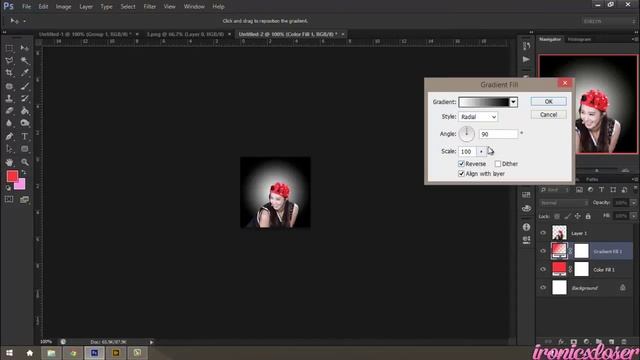The image size is (640, 360).
Task: Open the Style dropdown set to Radial
Action: [478, 117]
